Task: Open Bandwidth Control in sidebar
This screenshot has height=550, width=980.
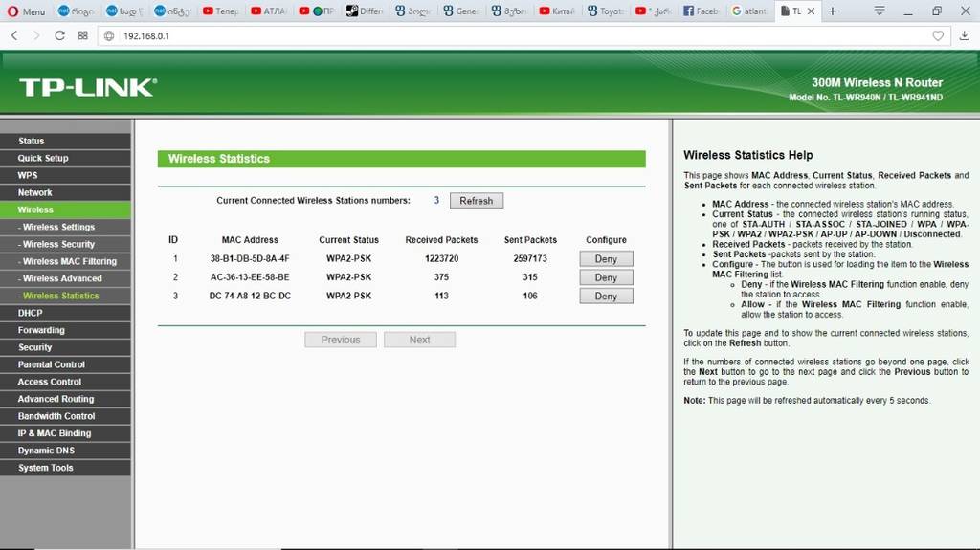Action: pos(66,416)
